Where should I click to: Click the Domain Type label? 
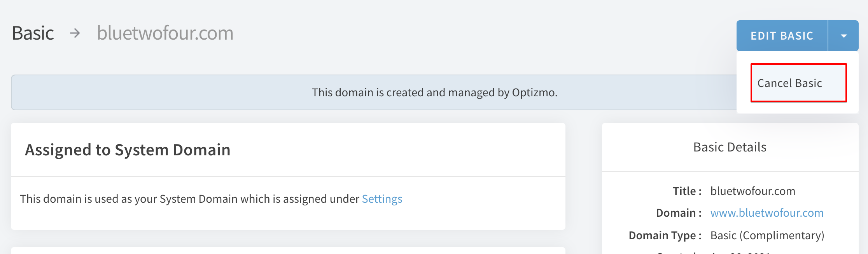point(665,235)
